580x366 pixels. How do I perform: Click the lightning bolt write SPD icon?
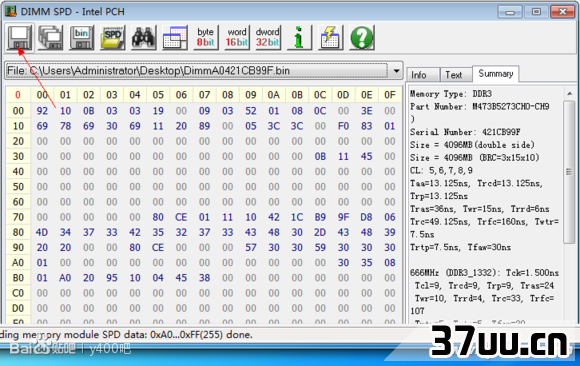point(330,38)
